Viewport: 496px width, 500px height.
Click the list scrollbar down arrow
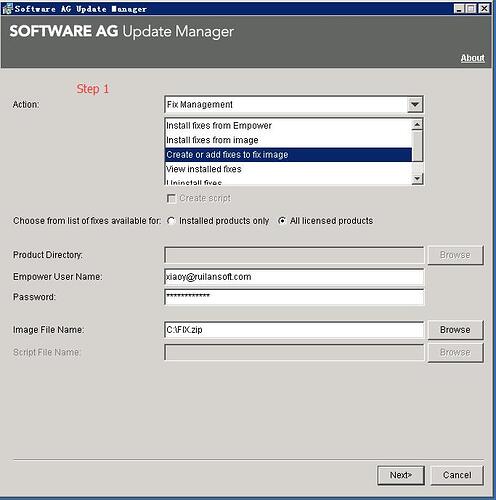click(x=417, y=179)
